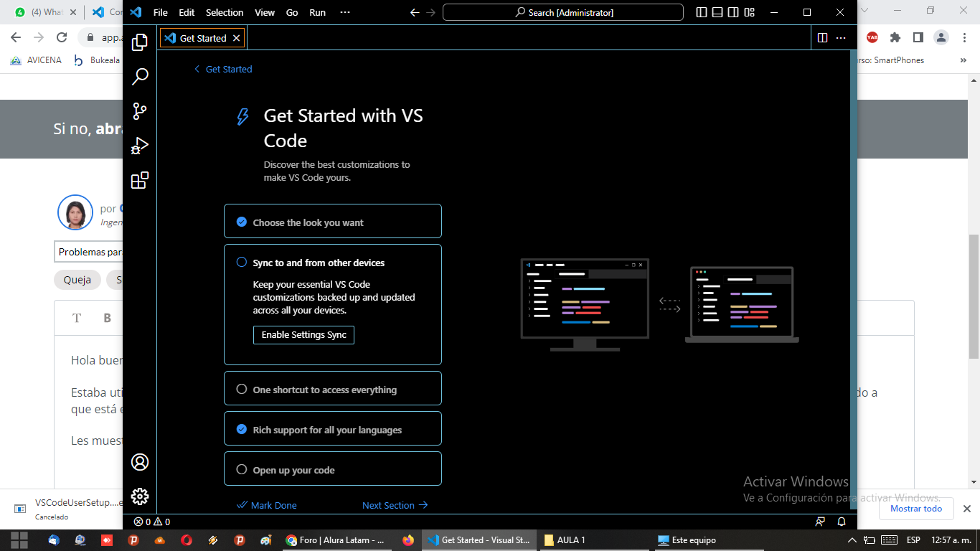Split the editor to the right
Screen dimensions: 980x551
coord(823,38)
